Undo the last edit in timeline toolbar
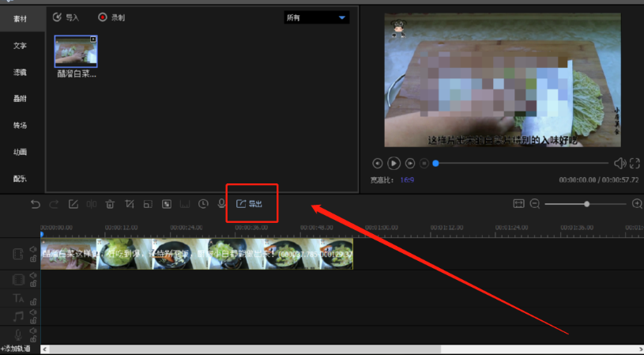This screenshot has width=644, height=355. pyautogui.click(x=36, y=204)
